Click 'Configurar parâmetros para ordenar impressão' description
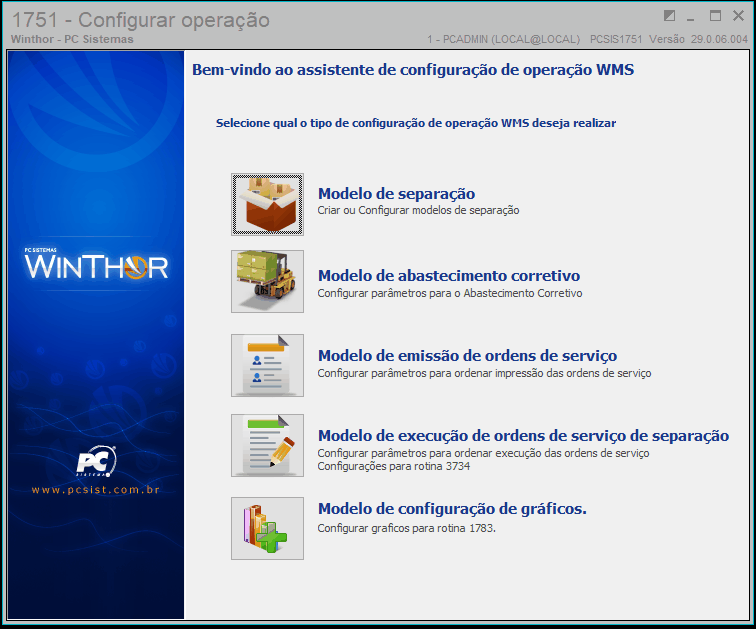The width and height of the screenshot is (756, 629). pyautogui.click(x=484, y=374)
